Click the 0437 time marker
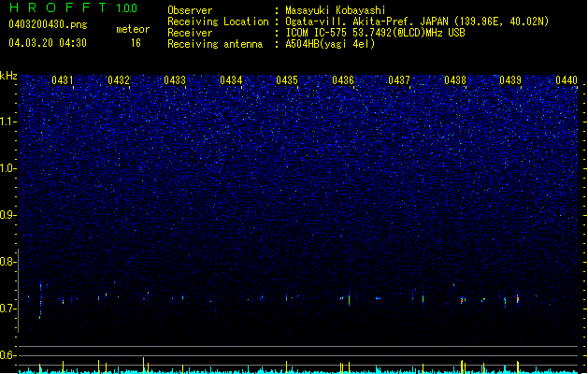Screen dimensions: 588x374 [399, 80]
